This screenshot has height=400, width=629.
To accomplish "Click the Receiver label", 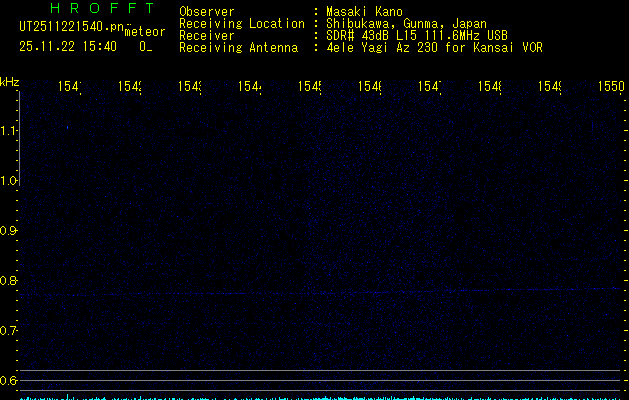I will tap(207, 36).
